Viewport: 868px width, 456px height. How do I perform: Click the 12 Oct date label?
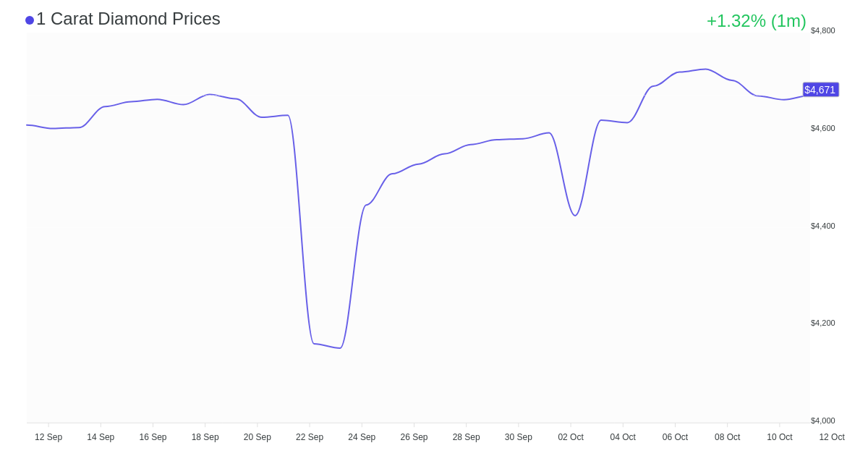pyautogui.click(x=832, y=437)
